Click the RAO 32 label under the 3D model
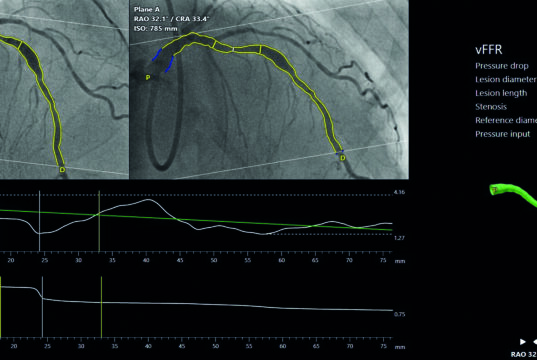This screenshot has height=360, width=537. coord(524,354)
